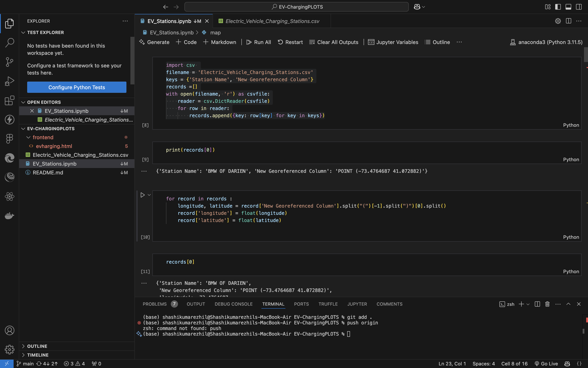Viewport: 588px width, 368px height.
Task: Open the Electric_Vehicle_Charging_Stations.csv editor tab
Action: (x=272, y=21)
